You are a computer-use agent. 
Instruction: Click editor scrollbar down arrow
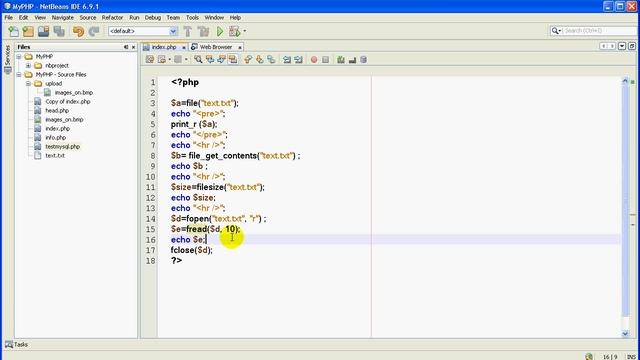(625, 333)
